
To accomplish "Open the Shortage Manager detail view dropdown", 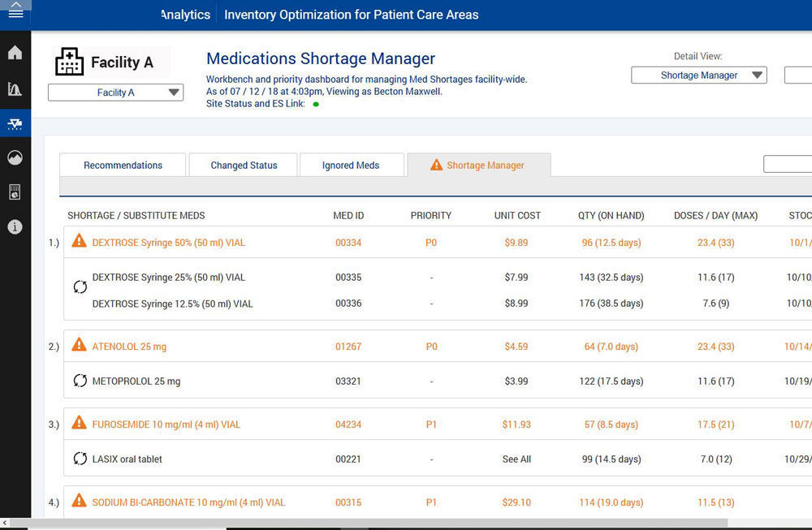I will pyautogui.click(x=698, y=75).
